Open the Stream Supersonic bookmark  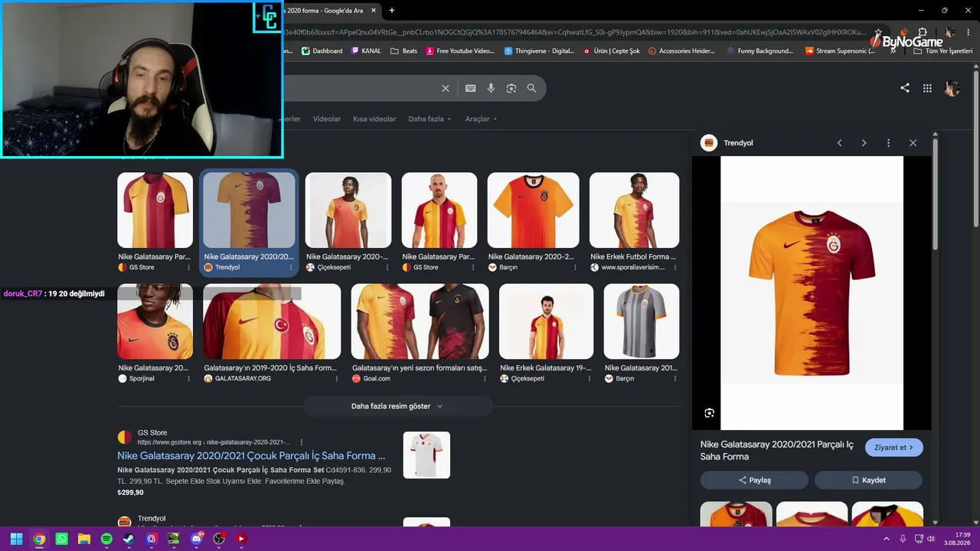coord(840,51)
